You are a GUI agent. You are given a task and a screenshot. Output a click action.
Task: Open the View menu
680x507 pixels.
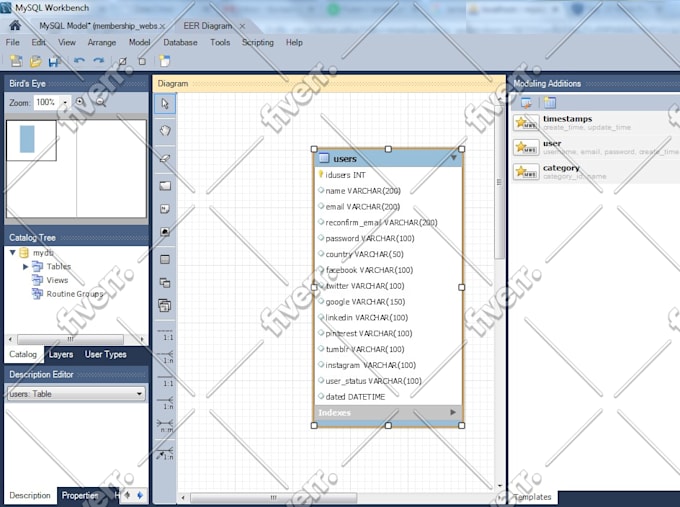67,43
